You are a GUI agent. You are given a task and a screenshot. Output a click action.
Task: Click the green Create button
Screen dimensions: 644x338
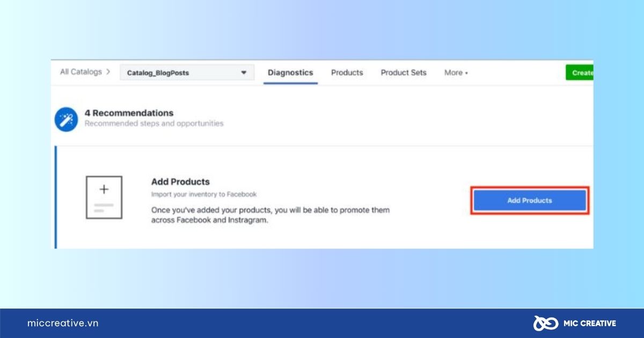point(580,73)
